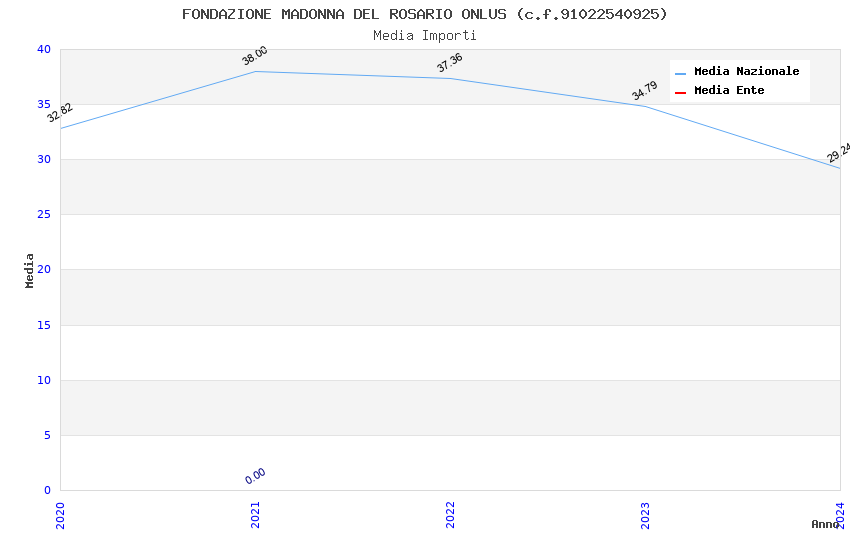850x550 pixels.
Task: Click the 2021 x-axis year label
Action: (x=255, y=515)
